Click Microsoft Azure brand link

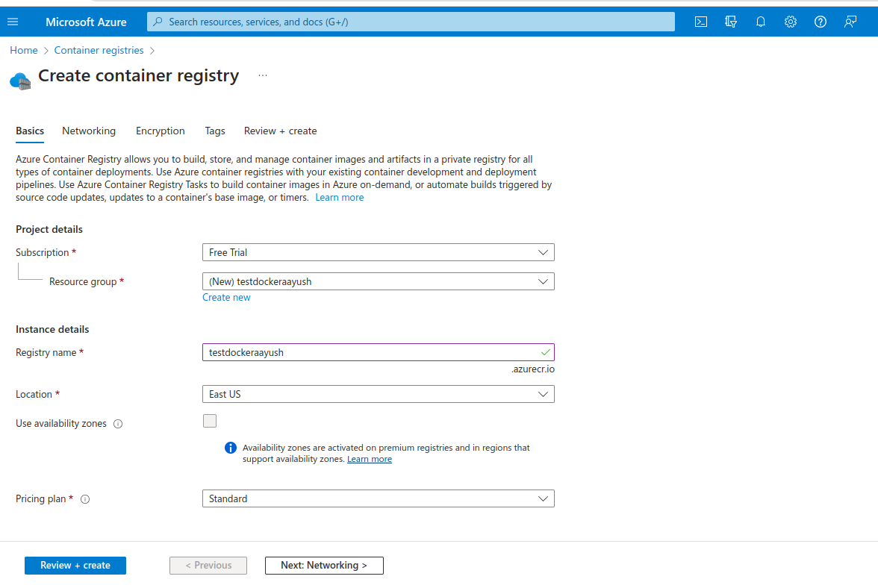[x=86, y=22]
